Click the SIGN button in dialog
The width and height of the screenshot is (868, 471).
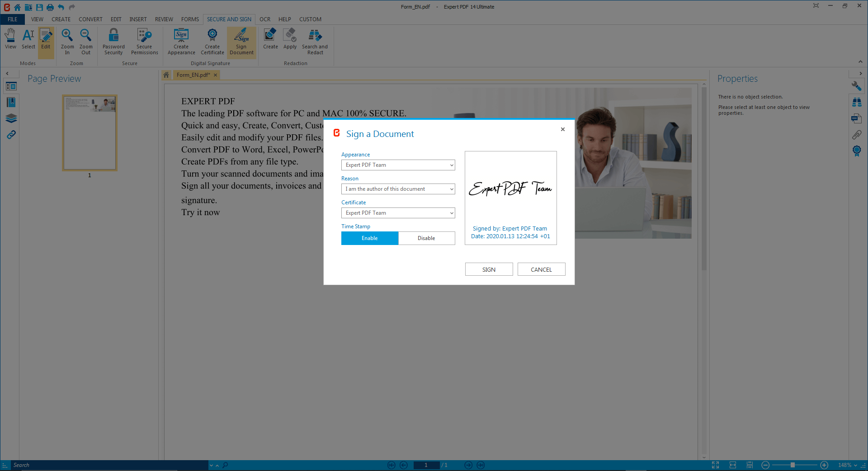click(489, 269)
